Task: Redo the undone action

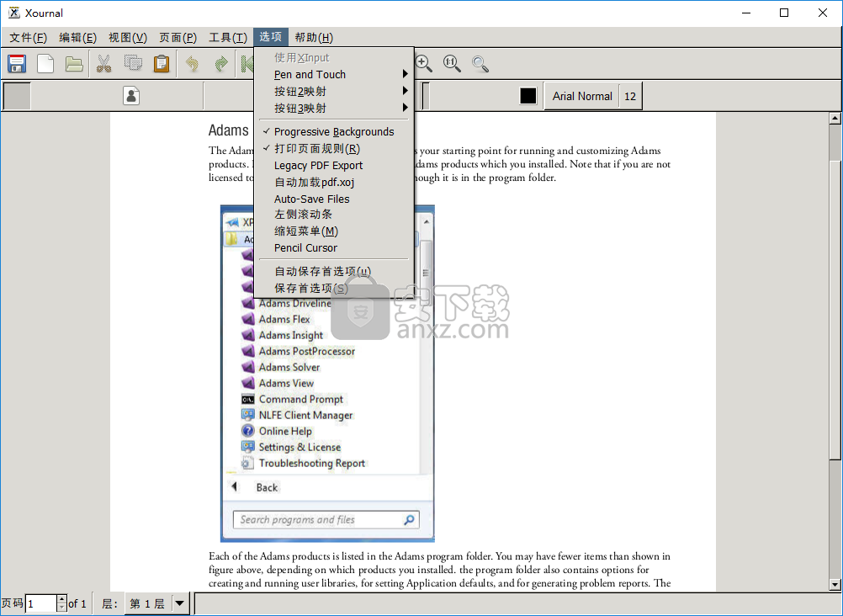Action: [x=221, y=63]
